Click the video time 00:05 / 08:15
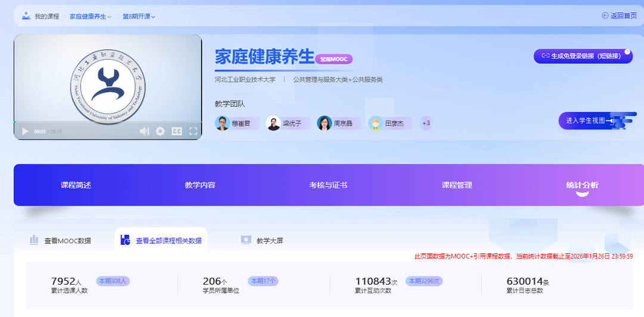The height and width of the screenshot is (317, 644). click(48, 132)
